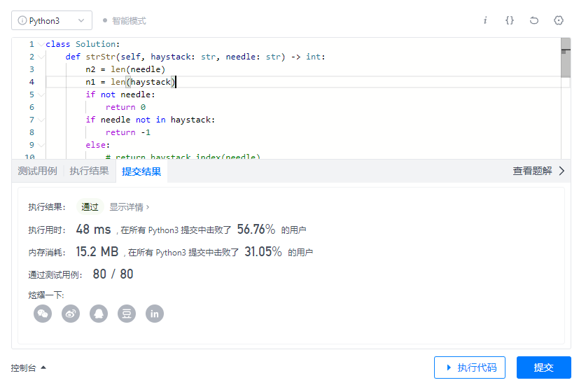
Task: Click the 15.2 MB memory value
Action: coord(97,252)
